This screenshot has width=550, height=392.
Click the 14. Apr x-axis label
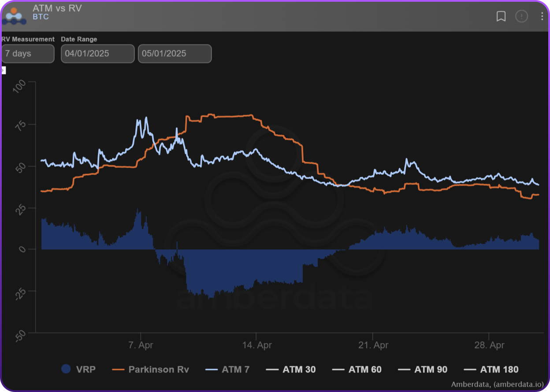257,345
